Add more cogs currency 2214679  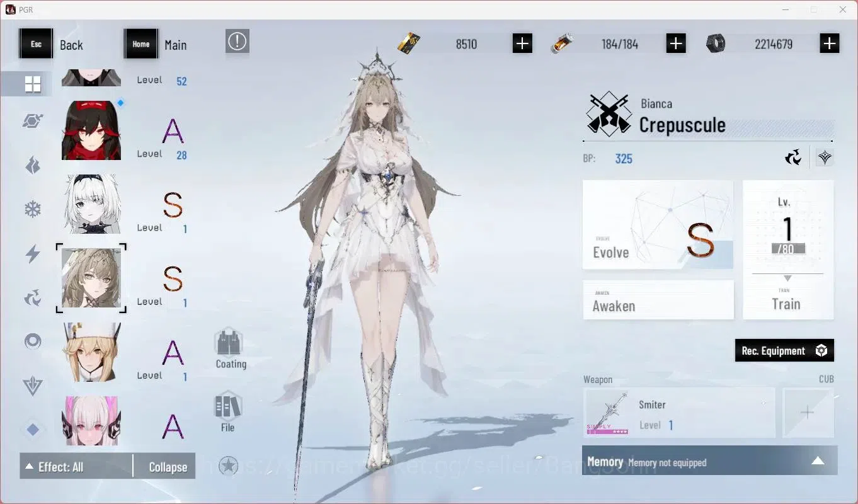(830, 43)
